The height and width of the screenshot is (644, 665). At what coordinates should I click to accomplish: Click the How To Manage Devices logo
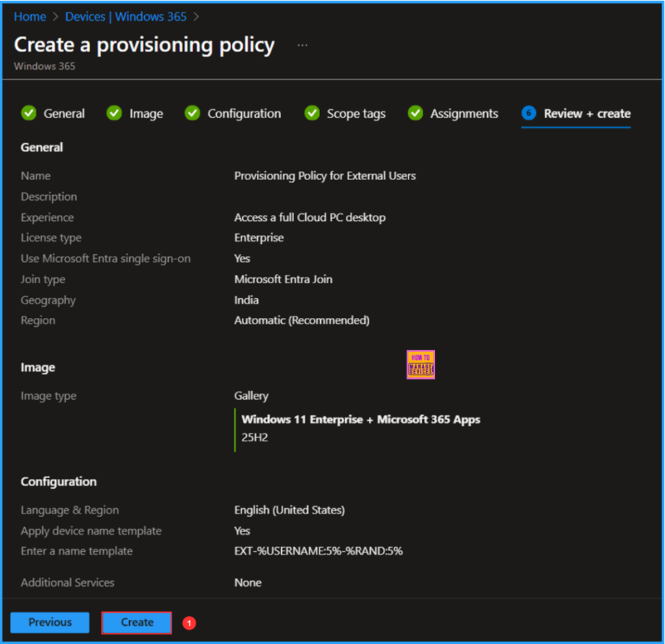(420, 365)
